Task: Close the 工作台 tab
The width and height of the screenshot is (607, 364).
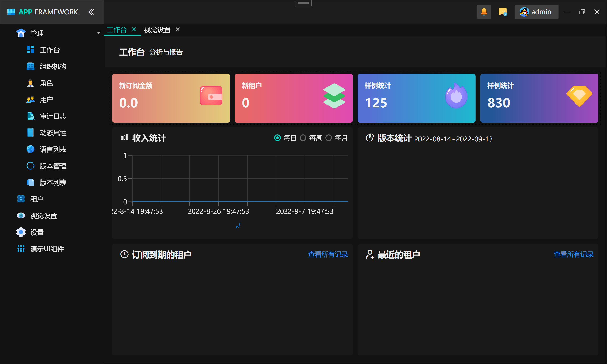Action: pyautogui.click(x=134, y=29)
